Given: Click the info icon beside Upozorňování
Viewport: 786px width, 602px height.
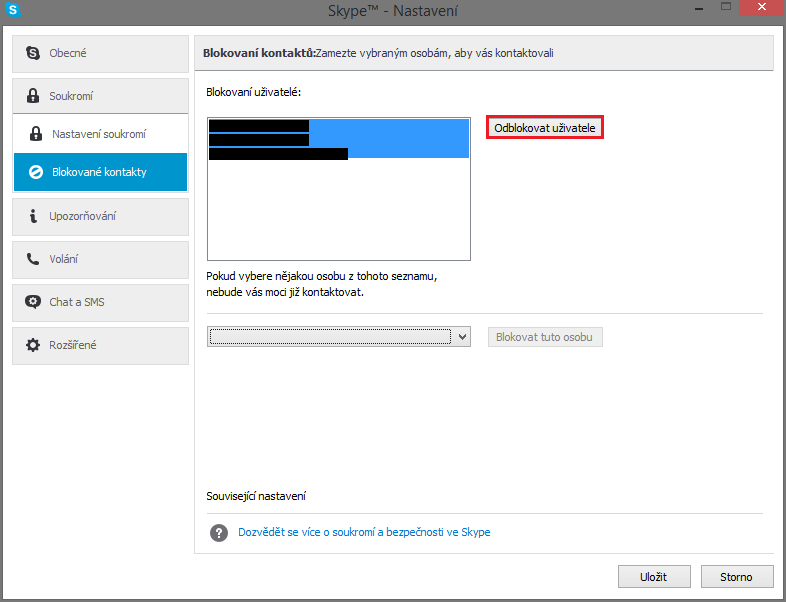Looking at the screenshot, I should pos(33,216).
